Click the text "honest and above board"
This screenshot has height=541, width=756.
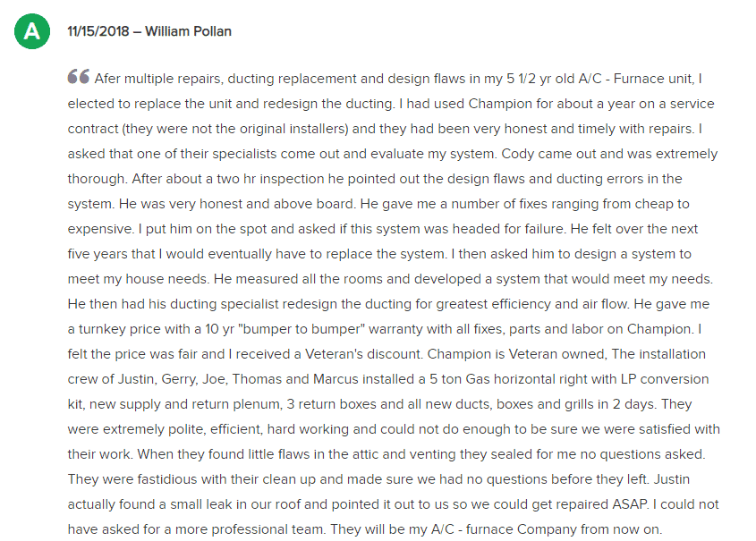[x=276, y=204]
